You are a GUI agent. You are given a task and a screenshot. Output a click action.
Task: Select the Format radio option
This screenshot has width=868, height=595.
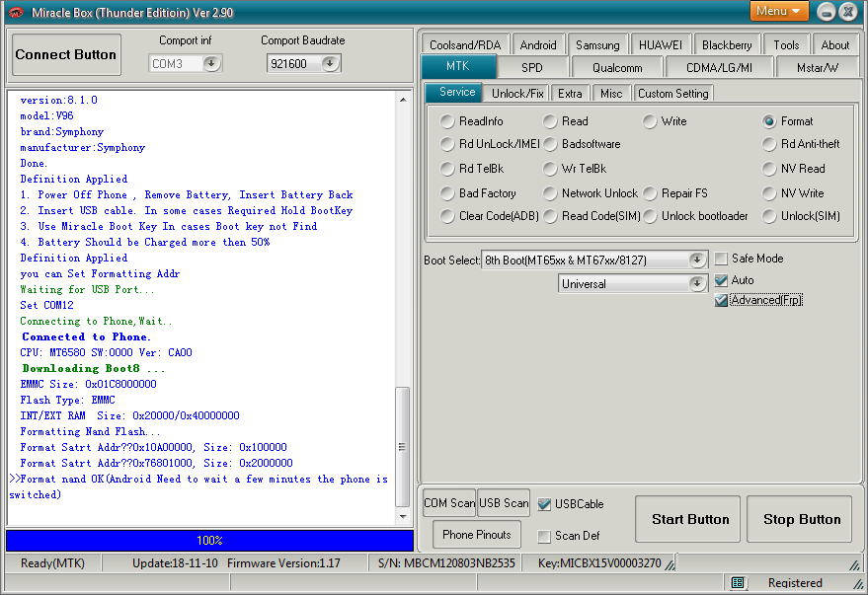click(x=769, y=121)
